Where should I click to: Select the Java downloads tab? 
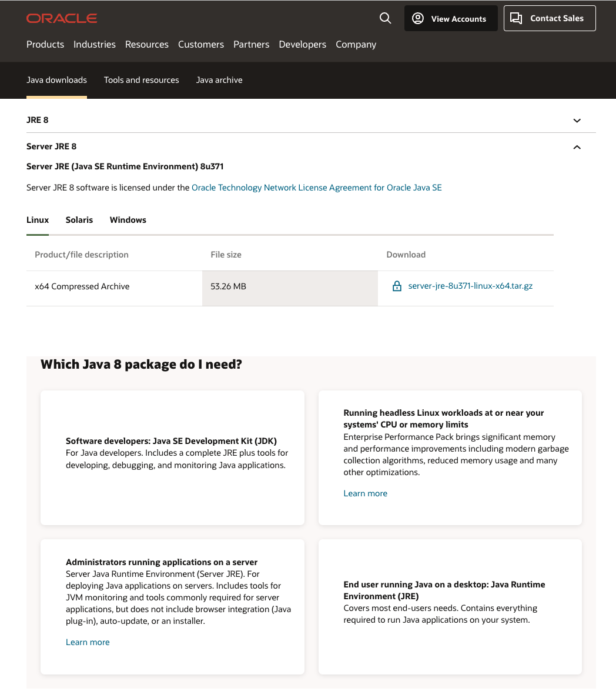pyautogui.click(x=56, y=80)
